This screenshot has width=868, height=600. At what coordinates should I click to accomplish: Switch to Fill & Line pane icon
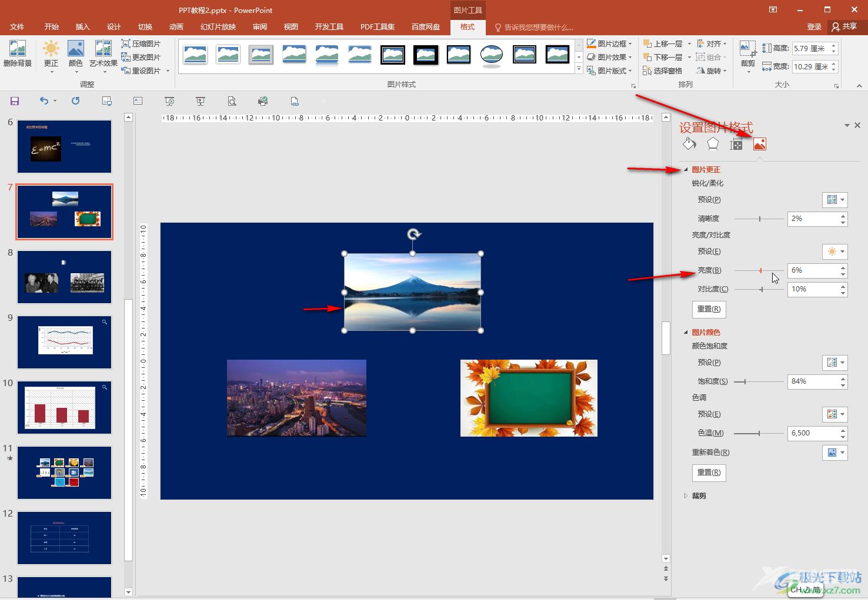pyautogui.click(x=689, y=144)
